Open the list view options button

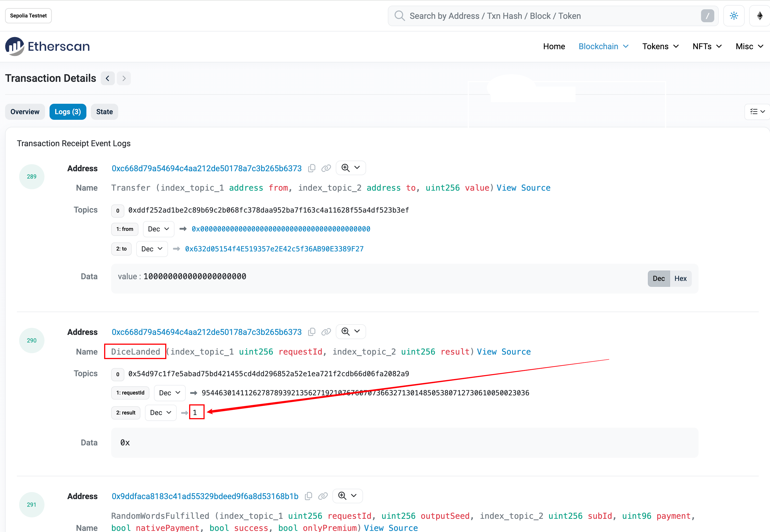(757, 112)
